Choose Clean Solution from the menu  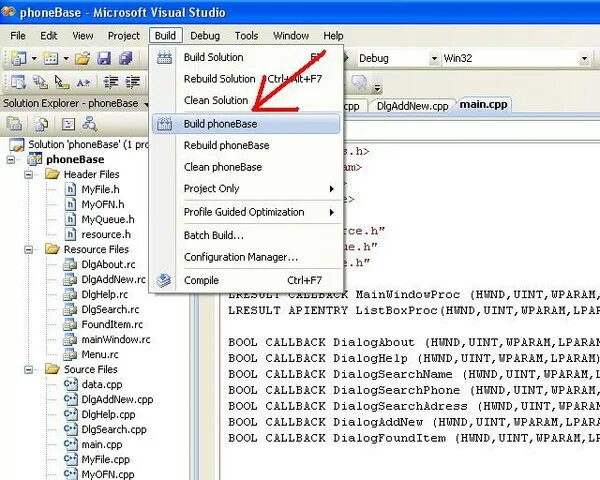(246, 100)
